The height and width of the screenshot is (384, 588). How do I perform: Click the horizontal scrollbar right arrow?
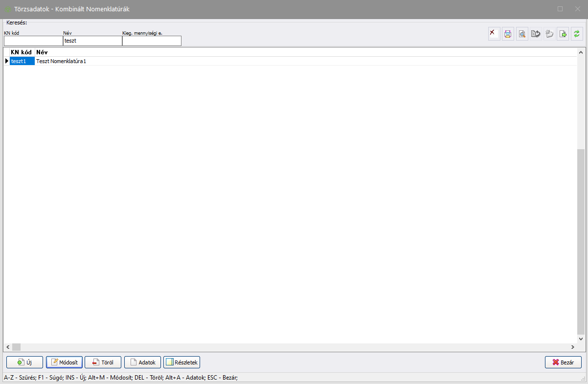pyautogui.click(x=572, y=347)
